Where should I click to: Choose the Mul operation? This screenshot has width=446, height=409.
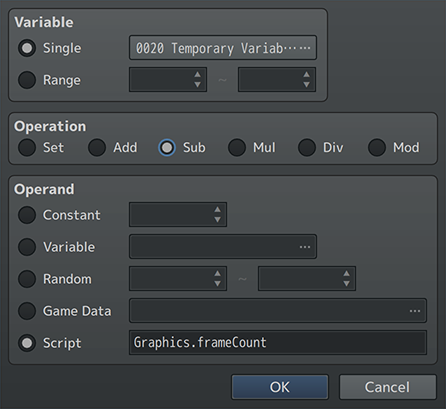[x=237, y=147]
